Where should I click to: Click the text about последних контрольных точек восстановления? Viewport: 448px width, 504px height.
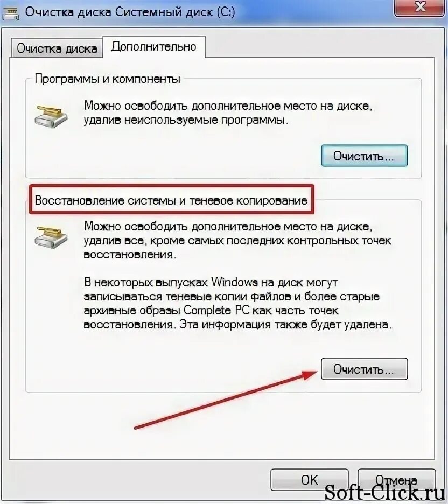237,248
